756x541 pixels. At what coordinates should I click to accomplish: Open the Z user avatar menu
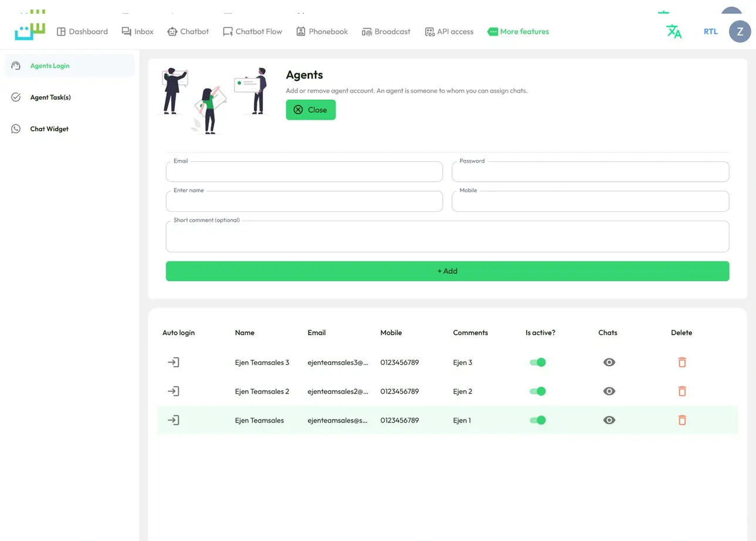pos(740,32)
